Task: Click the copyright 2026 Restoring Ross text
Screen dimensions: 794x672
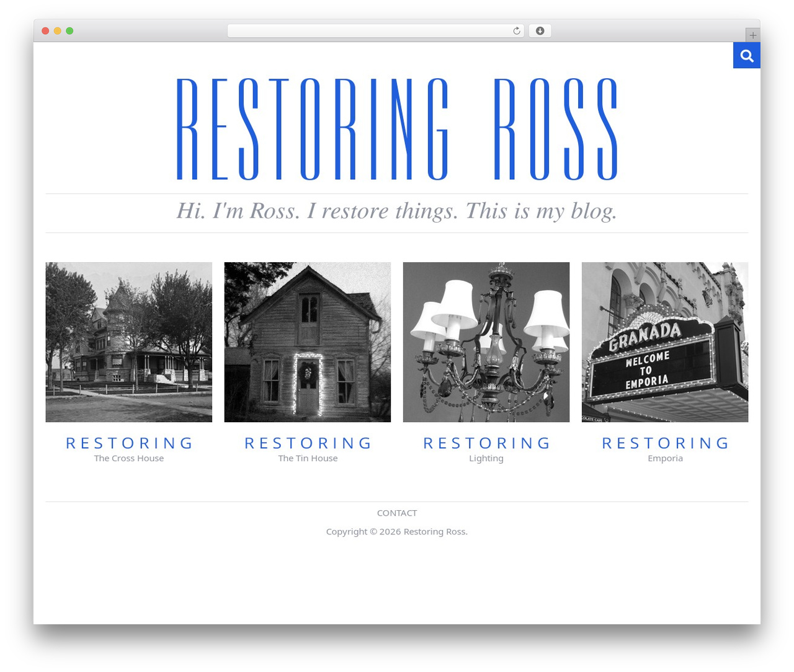Action: (397, 531)
